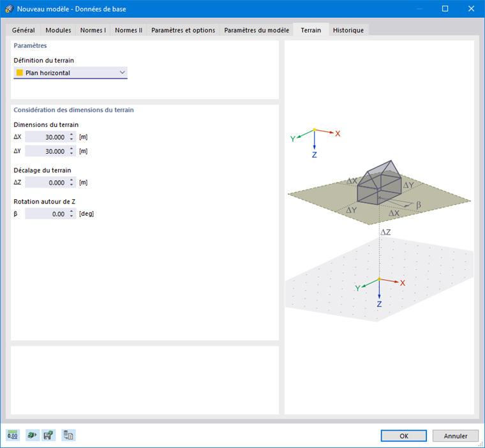Increase the ΔY value with up arrow
Viewport: 485px width, 448px height.
[71, 149]
